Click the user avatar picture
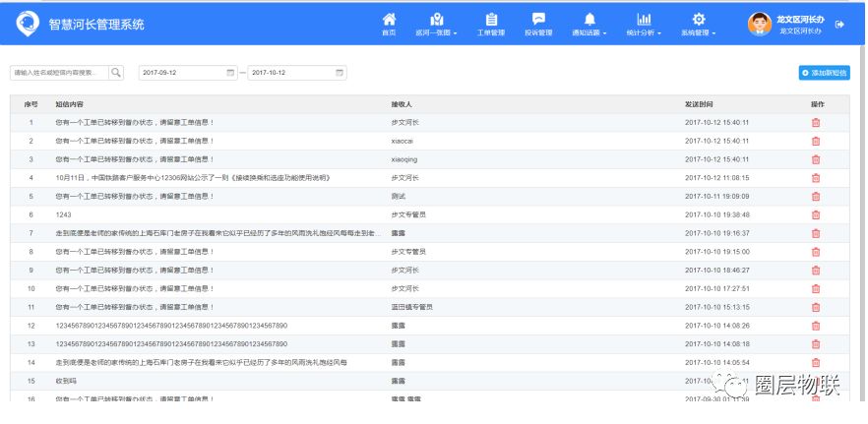The width and height of the screenshot is (868, 424). pos(760,24)
